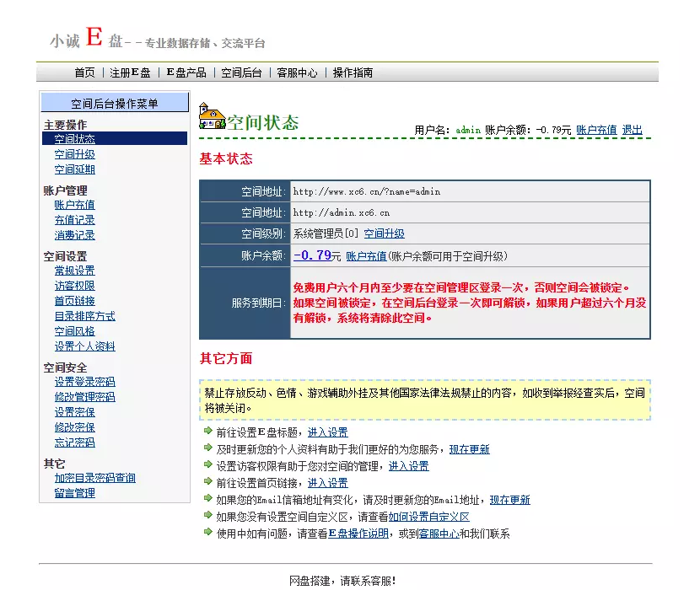
Task: Open 账户充值 next to the account balance
Action: click(x=594, y=129)
